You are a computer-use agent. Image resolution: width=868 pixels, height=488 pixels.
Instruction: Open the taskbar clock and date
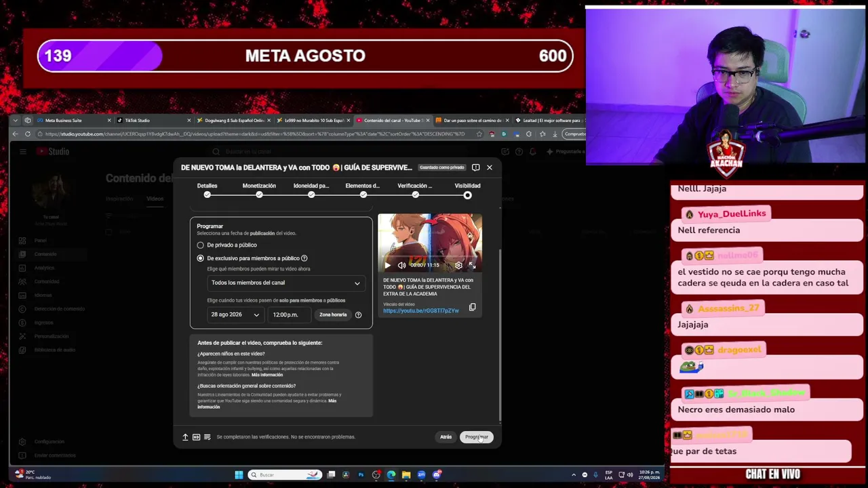click(650, 474)
